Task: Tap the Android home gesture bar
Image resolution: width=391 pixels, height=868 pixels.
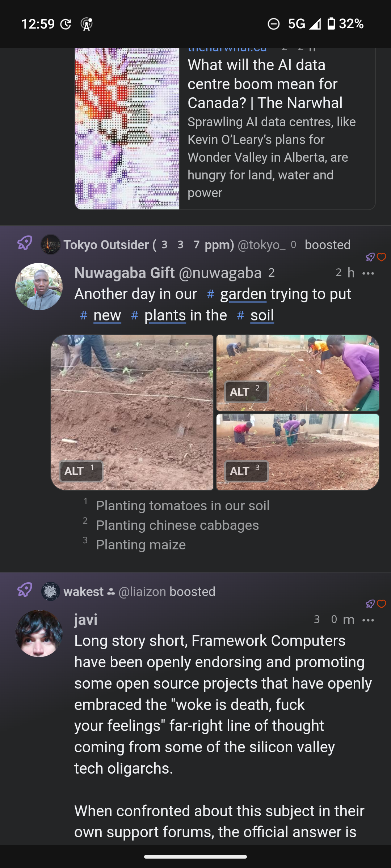Action: tap(195, 856)
